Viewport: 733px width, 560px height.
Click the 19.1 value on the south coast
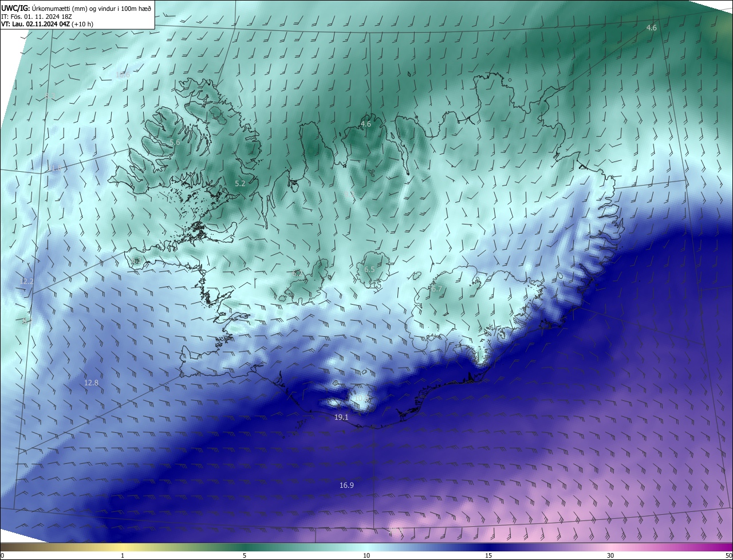tap(341, 417)
